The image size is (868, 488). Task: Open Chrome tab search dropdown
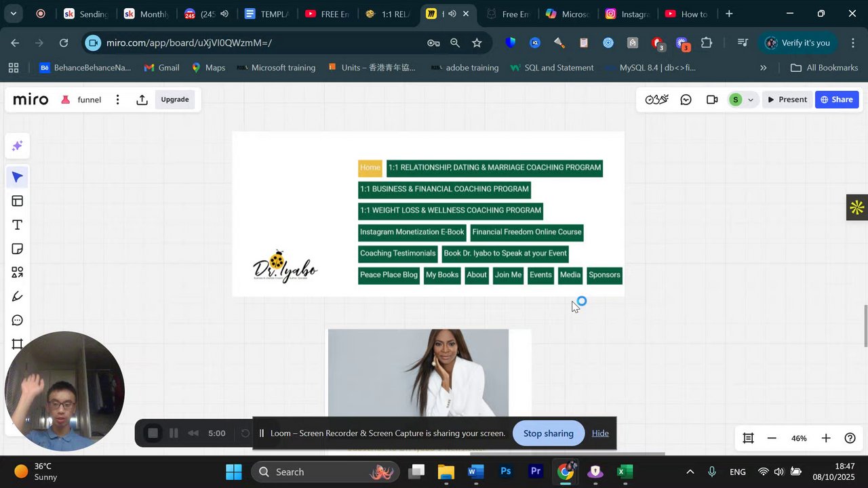[x=13, y=14]
